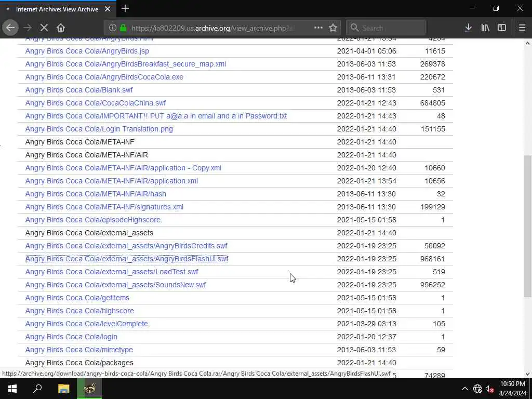
Task: Click the size value 220672
Action: pos(432,77)
